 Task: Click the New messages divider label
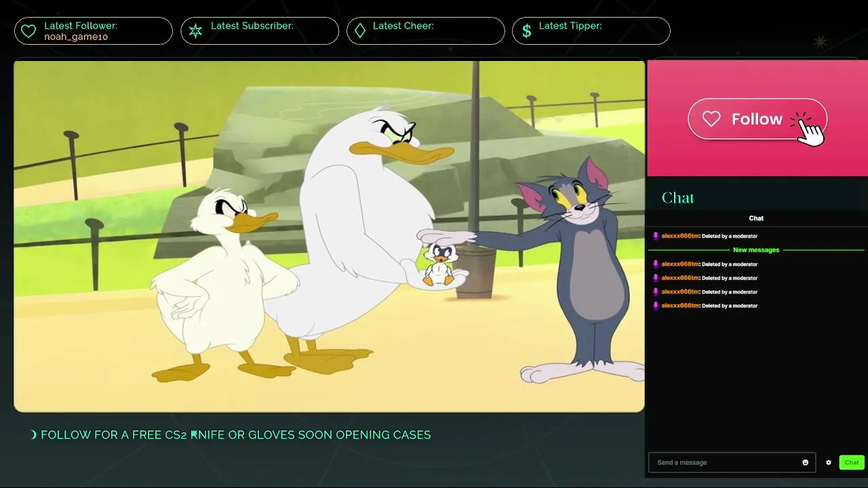click(756, 250)
